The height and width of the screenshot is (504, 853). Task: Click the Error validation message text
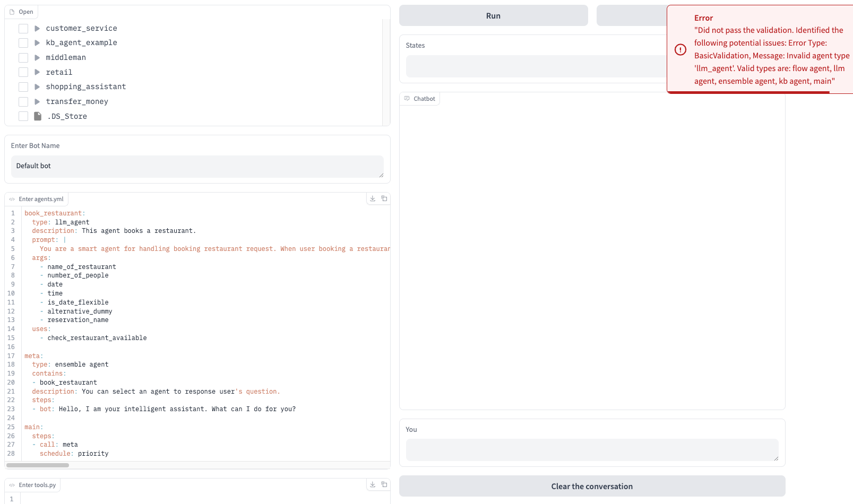point(771,56)
